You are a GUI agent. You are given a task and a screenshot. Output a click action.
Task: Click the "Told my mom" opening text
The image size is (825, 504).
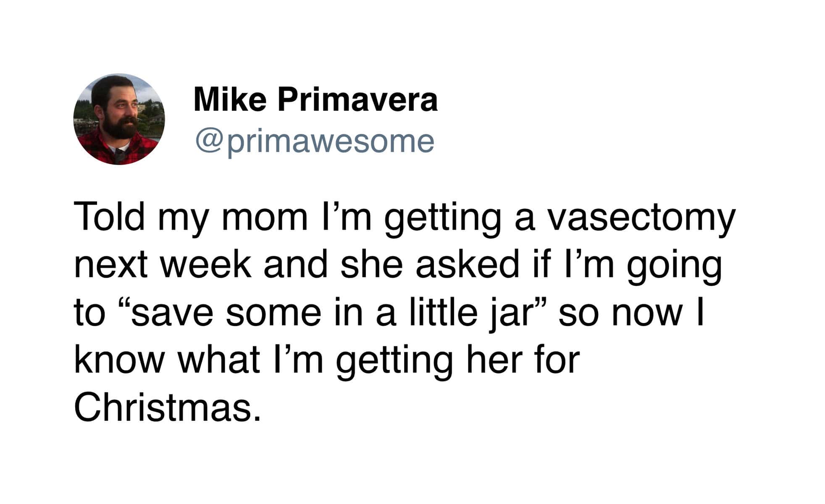click(x=191, y=218)
